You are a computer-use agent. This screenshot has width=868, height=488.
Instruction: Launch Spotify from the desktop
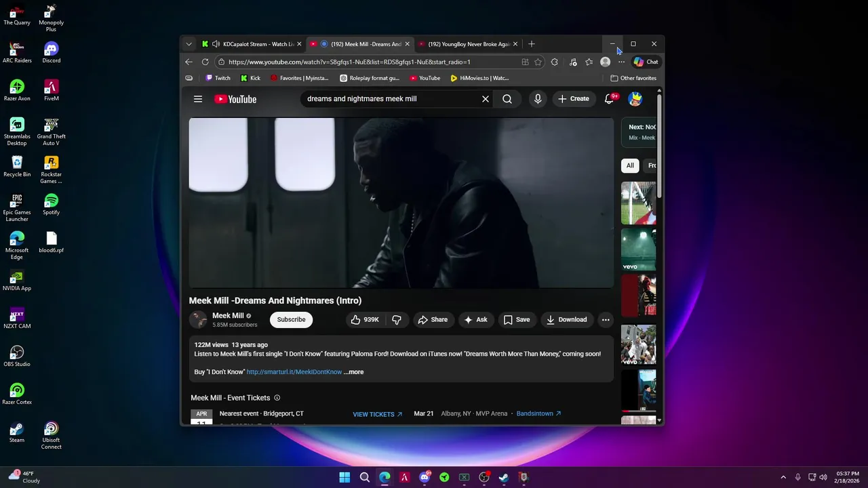[51, 205]
